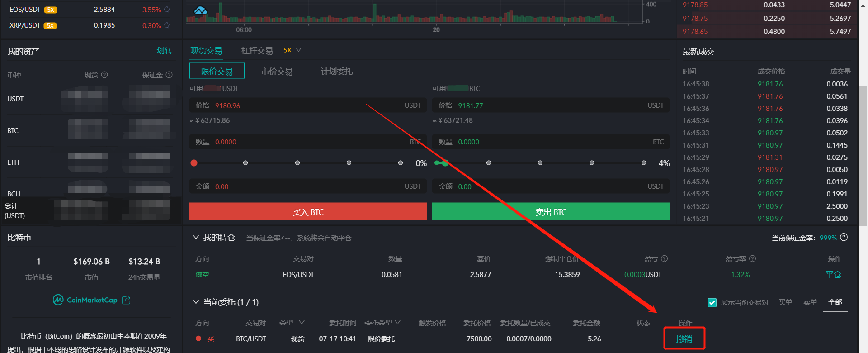Click the $13.24 B 24h volume value
868x353 pixels.
(144, 262)
